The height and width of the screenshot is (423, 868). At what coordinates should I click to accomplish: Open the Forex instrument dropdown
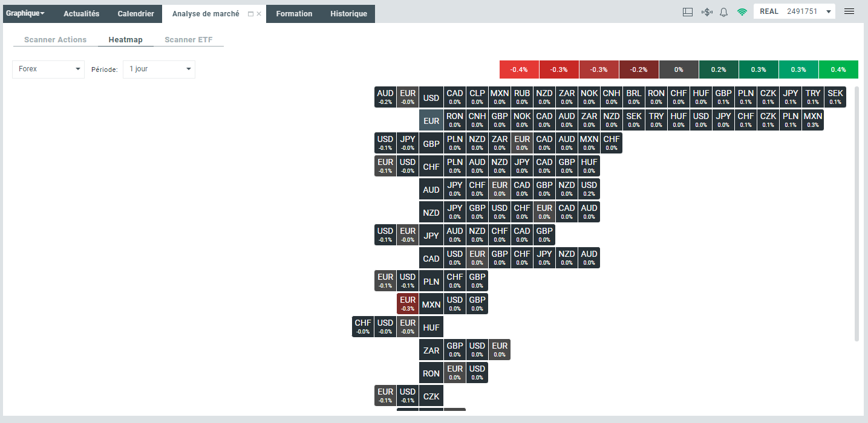click(48, 69)
